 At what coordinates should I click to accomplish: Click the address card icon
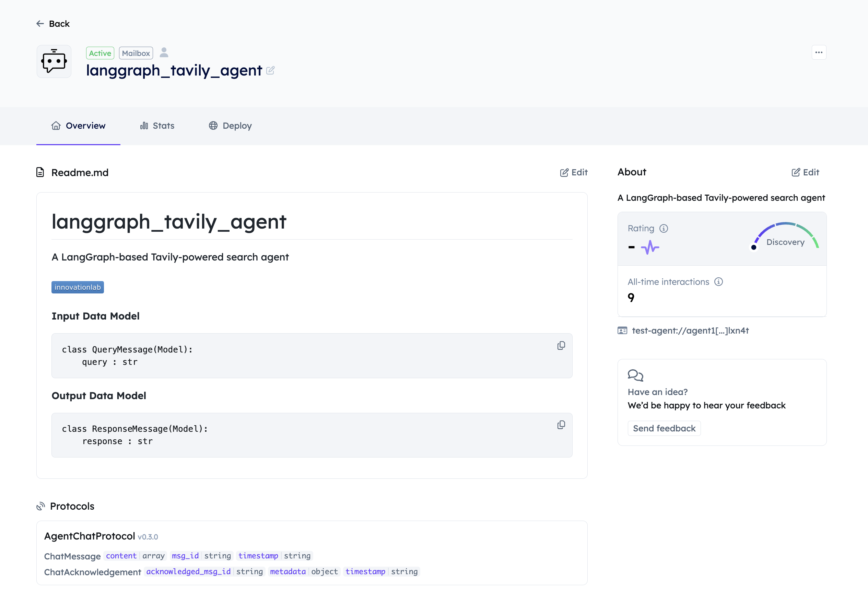(x=622, y=331)
